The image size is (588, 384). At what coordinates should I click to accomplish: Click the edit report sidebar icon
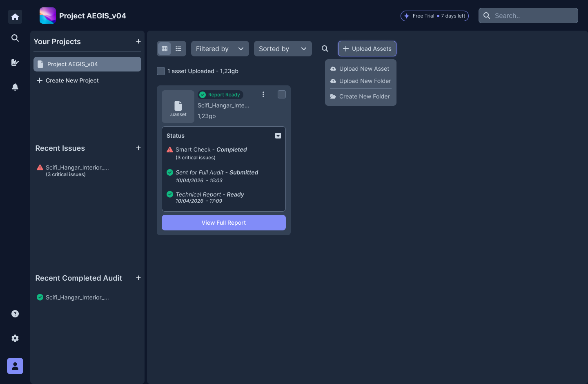tap(15, 63)
